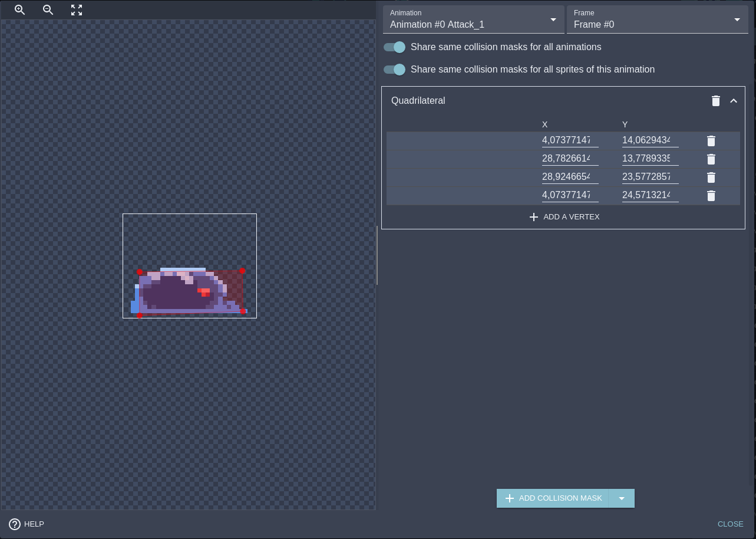This screenshot has height=539, width=756.
Task: Edit second vertex X value 28,7826614
Action: [x=570, y=159]
